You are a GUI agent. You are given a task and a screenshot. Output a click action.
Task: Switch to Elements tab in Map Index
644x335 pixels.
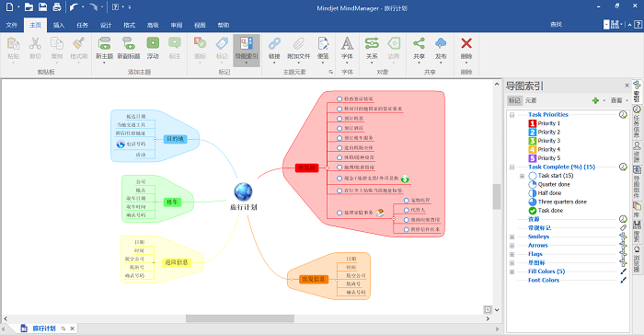(530, 100)
